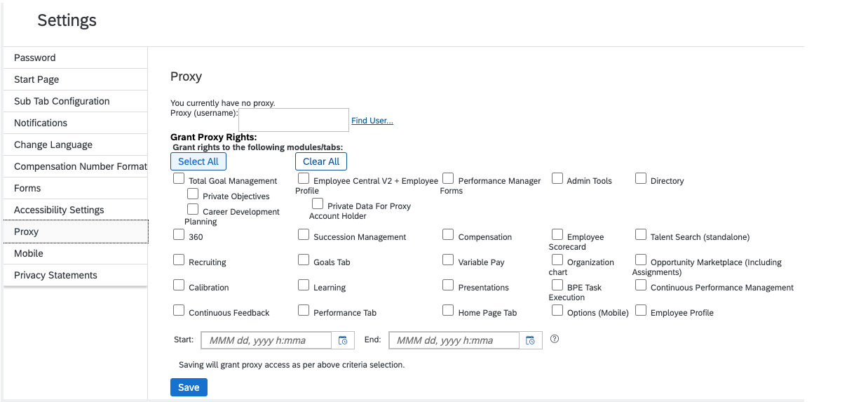Tick the Home Page Tab checkbox
868x402 pixels.
pos(448,311)
